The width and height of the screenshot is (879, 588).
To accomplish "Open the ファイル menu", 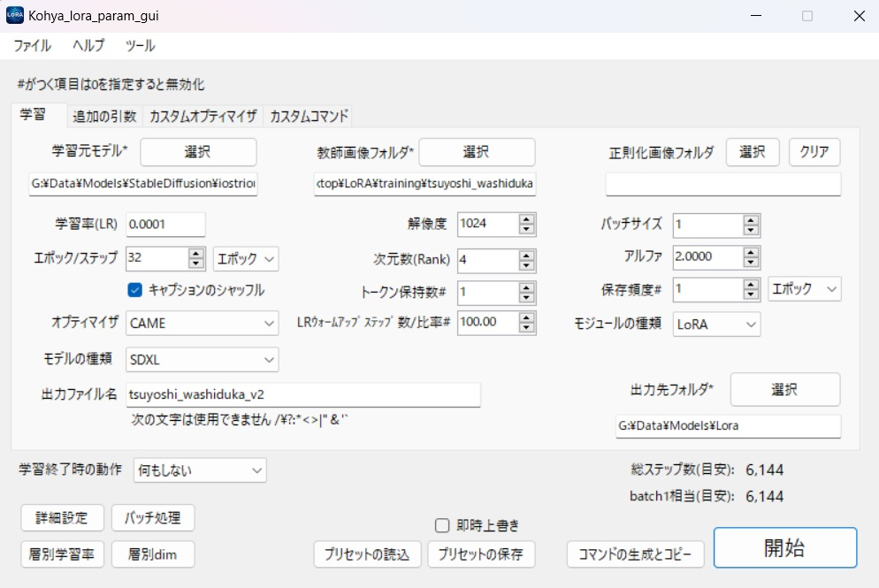I will coord(33,45).
